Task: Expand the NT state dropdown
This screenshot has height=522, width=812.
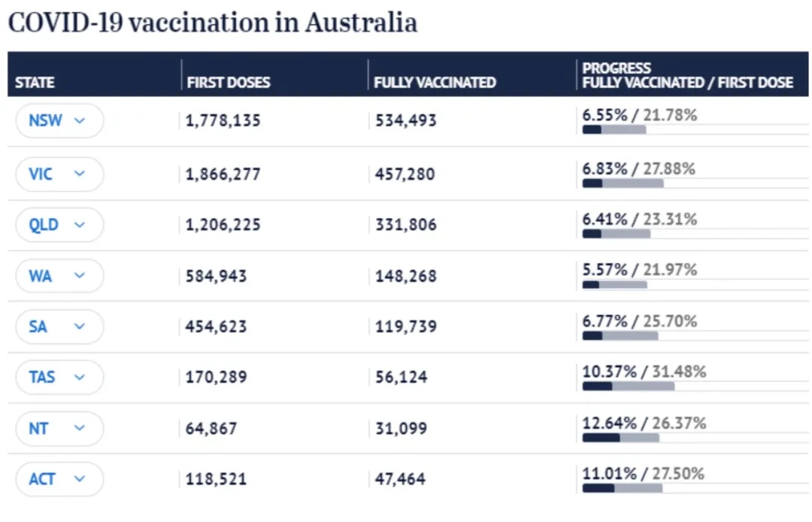Action: 59,428
